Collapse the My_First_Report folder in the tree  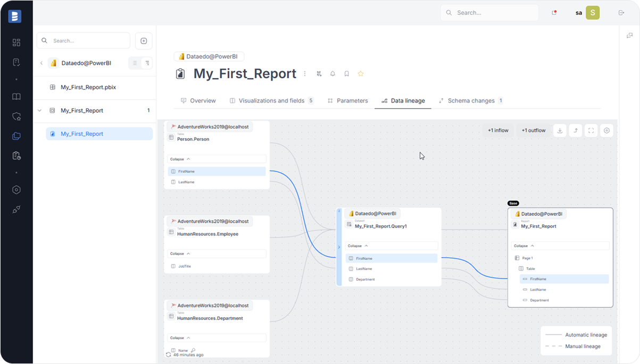39,111
